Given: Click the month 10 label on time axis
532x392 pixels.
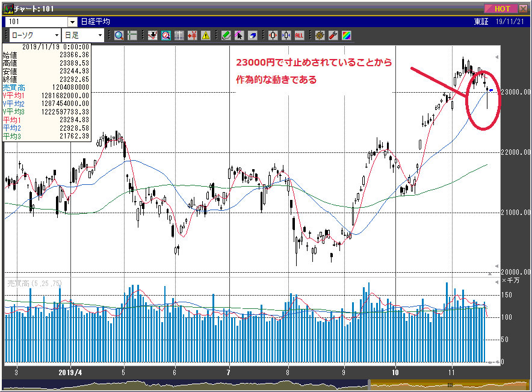Looking at the screenshot, I should click(x=395, y=373).
